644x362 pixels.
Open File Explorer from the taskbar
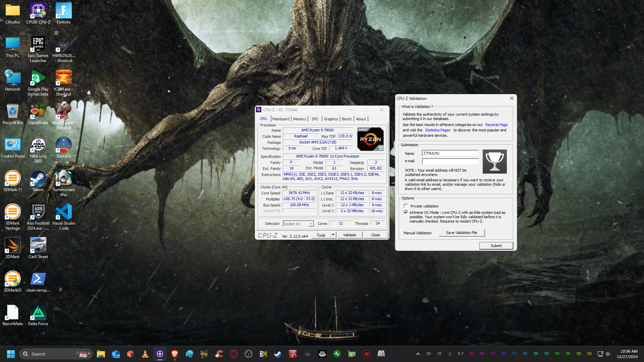pyautogui.click(x=101, y=354)
